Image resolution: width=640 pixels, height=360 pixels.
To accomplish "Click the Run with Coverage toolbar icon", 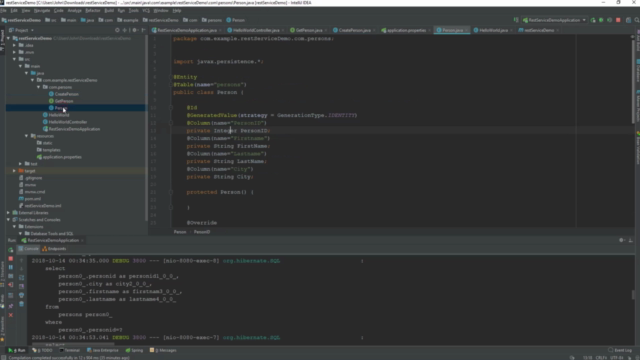I will pyautogui.click(x=609, y=20).
